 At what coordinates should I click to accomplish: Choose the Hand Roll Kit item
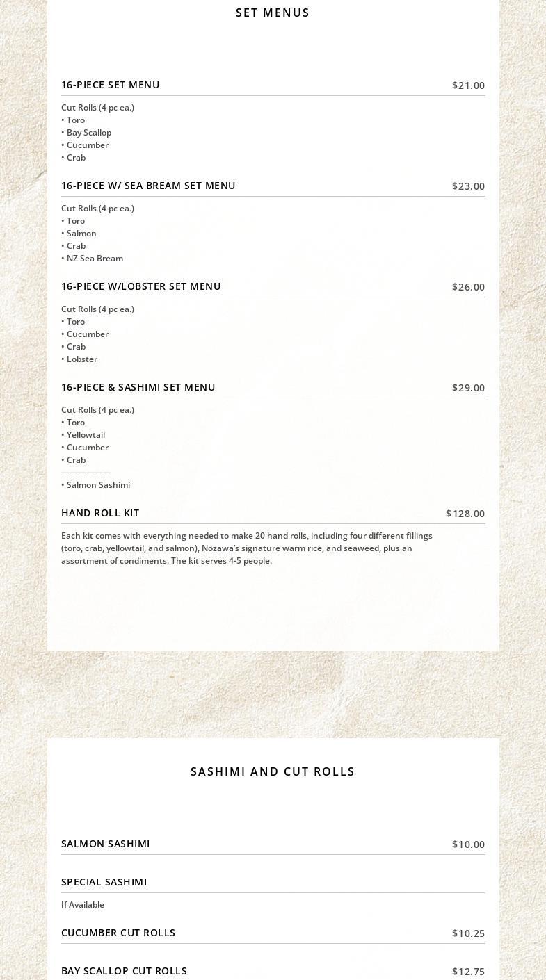click(100, 513)
